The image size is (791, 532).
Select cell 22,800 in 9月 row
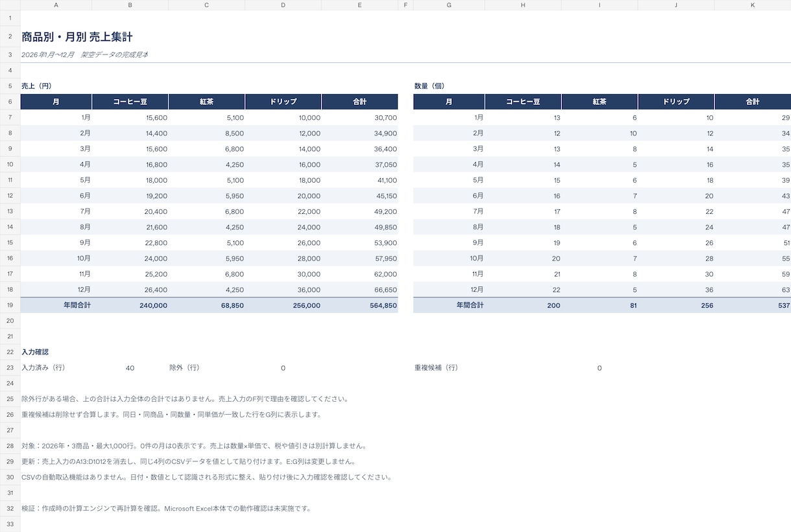pos(130,242)
